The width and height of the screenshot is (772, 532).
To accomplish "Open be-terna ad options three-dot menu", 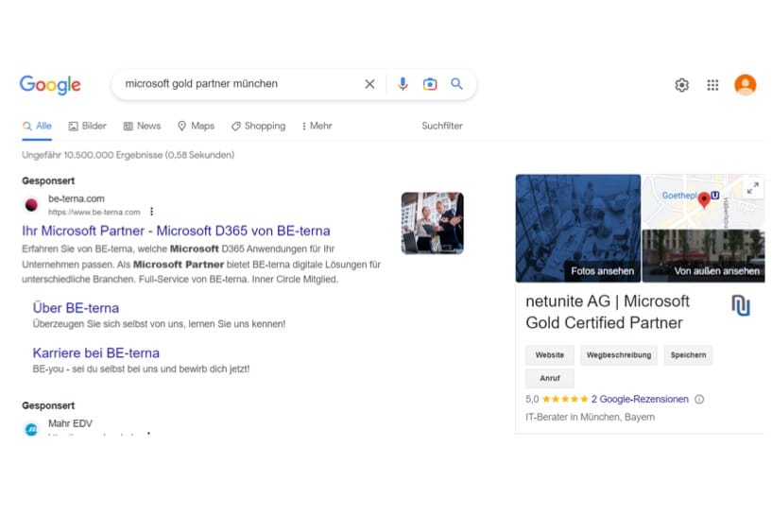I will tap(151, 212).
